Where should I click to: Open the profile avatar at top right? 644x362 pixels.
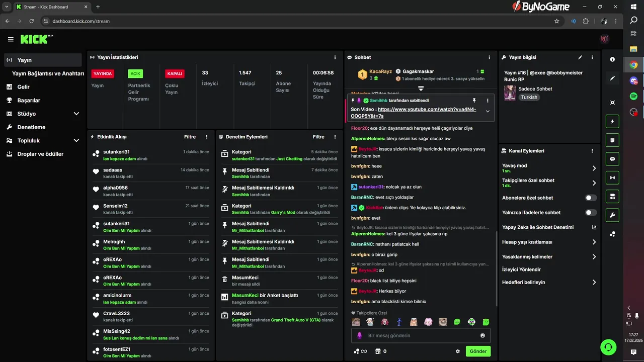tap(605, 39)
